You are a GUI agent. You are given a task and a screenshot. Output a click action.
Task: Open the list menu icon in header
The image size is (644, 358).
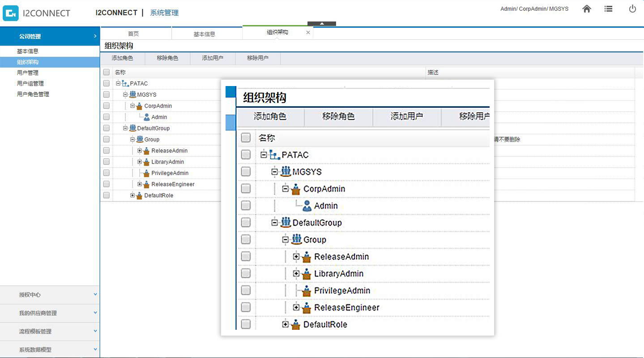(608, 9)
